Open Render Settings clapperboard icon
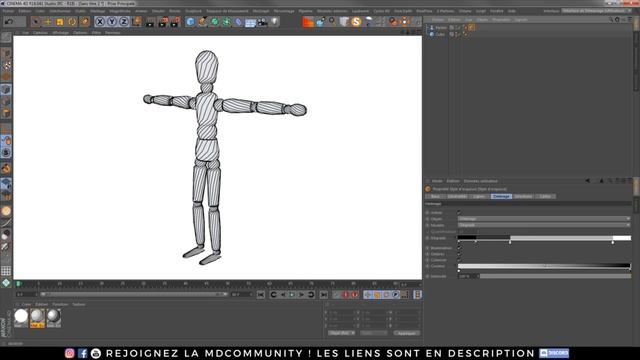The width and height of the screenshot is (640, 360). point(175,22)
